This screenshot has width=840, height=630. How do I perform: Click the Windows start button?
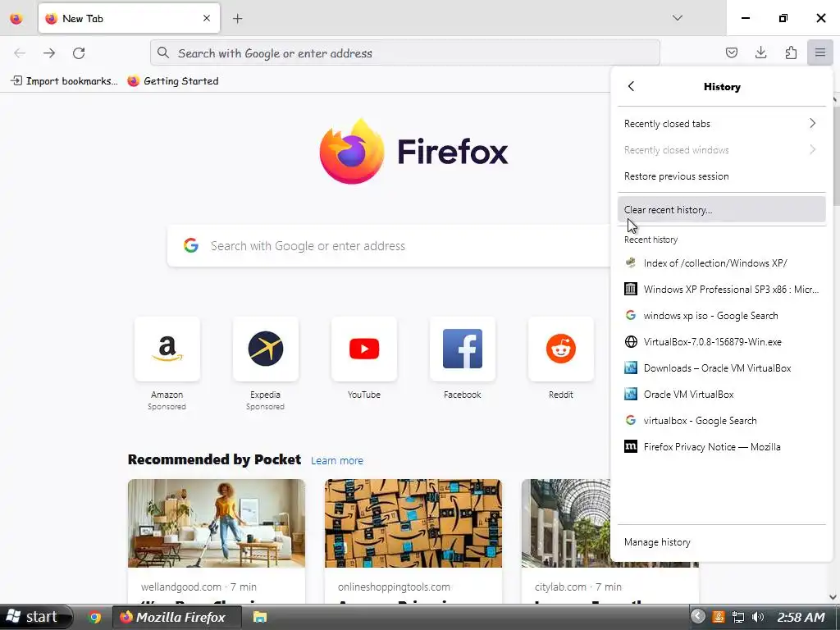click(35, 617)
